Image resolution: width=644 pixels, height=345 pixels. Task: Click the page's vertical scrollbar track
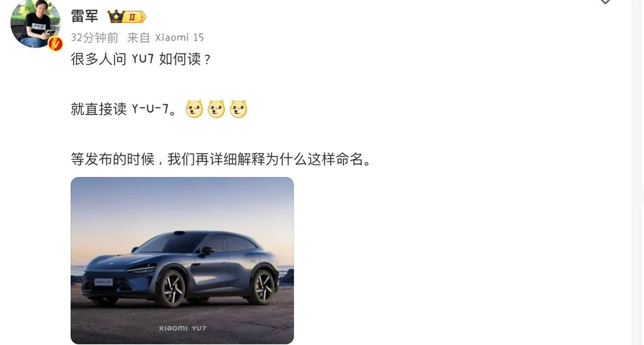tap(638, 172)
